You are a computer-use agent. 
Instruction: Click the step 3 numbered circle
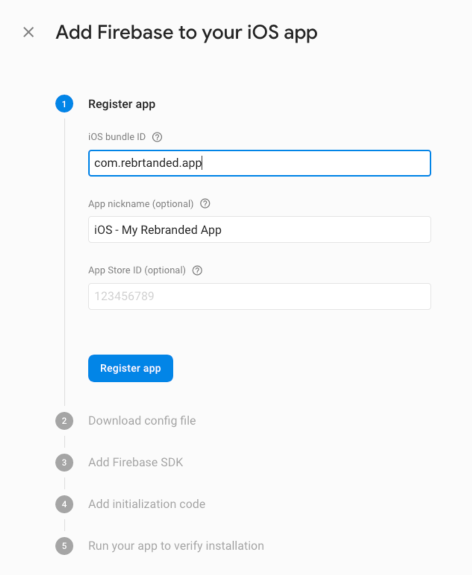pos(64,462)
